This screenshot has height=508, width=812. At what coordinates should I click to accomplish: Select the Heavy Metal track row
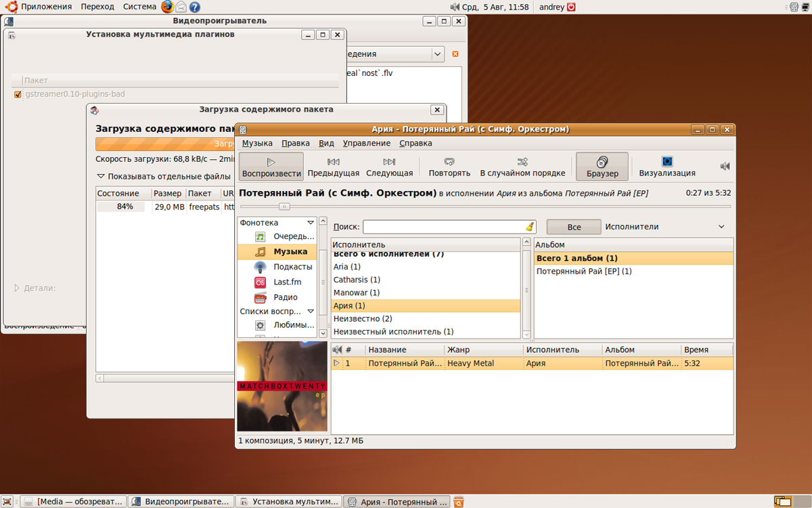click(532, 363)
